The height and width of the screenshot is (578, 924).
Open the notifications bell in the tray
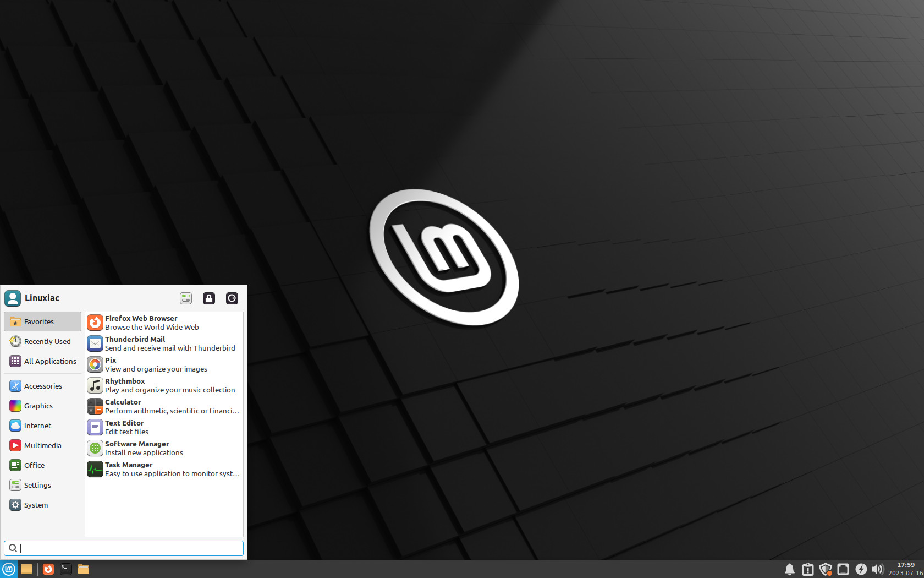(790, 569)
